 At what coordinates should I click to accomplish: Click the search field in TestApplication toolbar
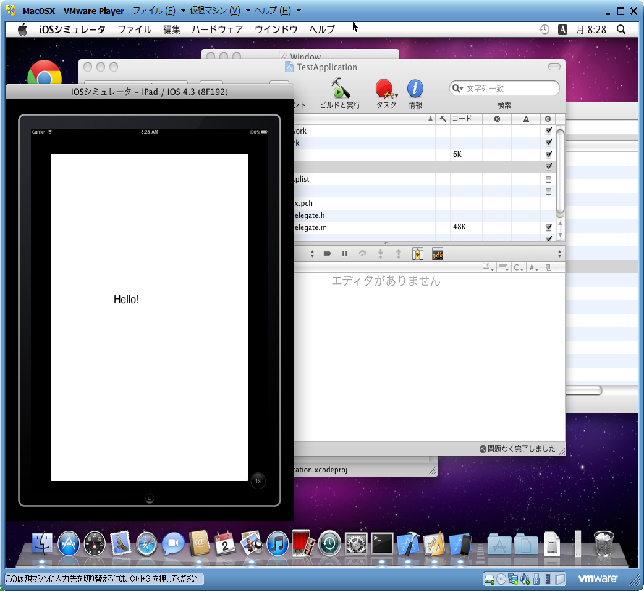(x=504, y=88)
